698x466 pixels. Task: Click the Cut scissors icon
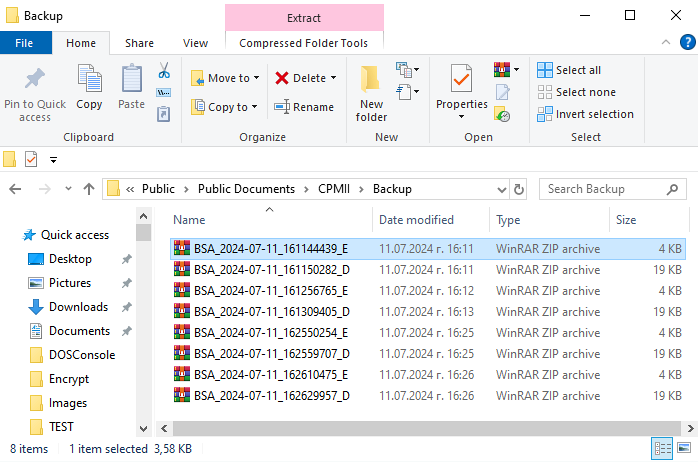click(164, 70)
